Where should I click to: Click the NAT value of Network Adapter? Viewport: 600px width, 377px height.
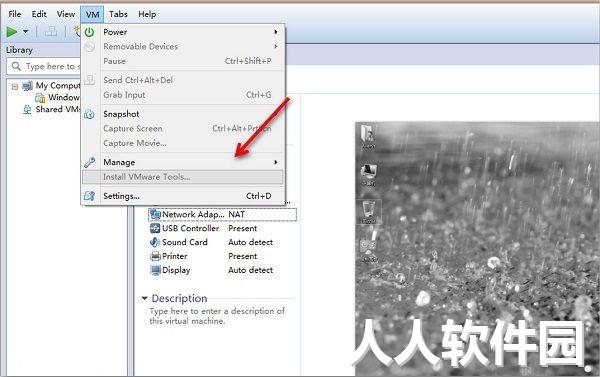(236, 215)
